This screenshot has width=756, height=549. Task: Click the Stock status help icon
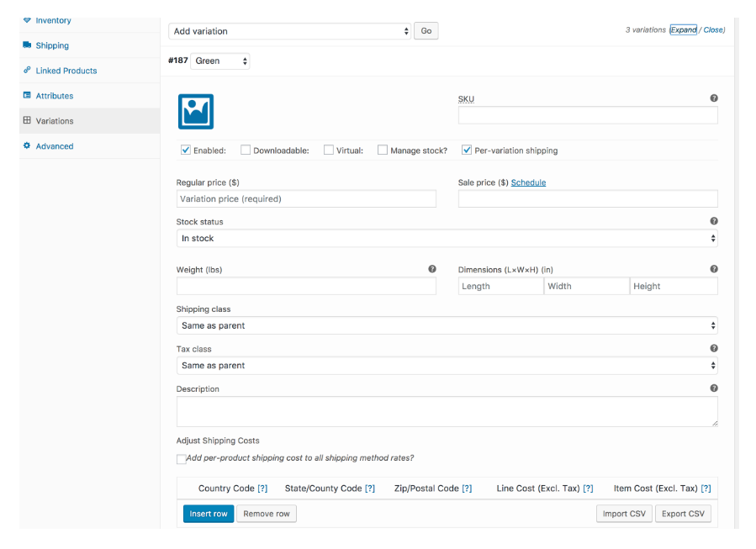[714, 221]
